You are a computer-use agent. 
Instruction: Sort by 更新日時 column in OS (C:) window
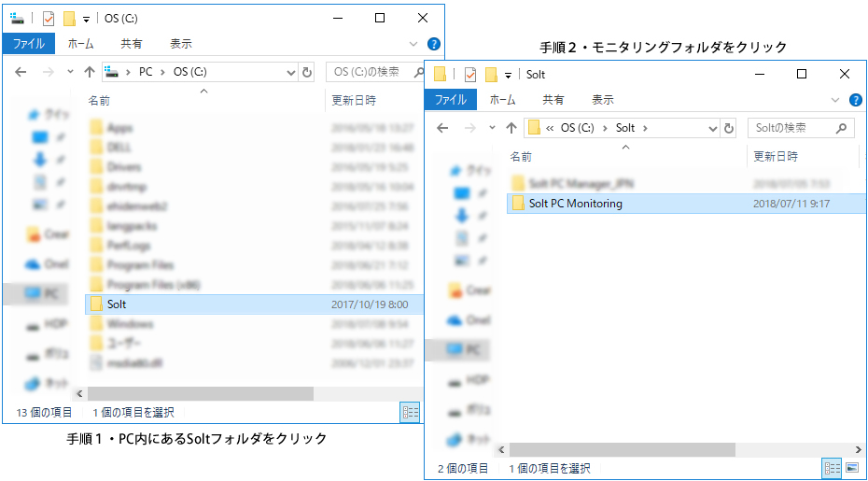[x=354, y=100]
